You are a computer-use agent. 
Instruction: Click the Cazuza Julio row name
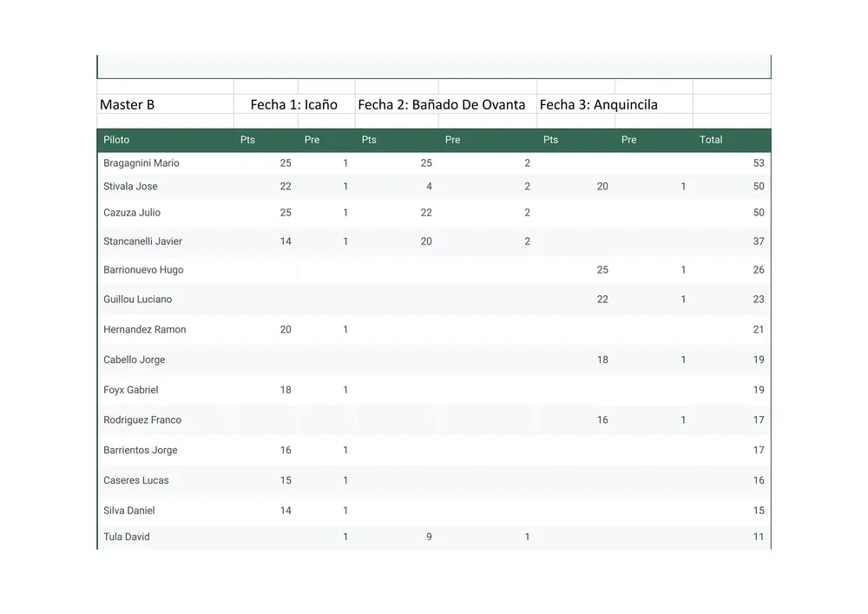[x=132, y=213]
